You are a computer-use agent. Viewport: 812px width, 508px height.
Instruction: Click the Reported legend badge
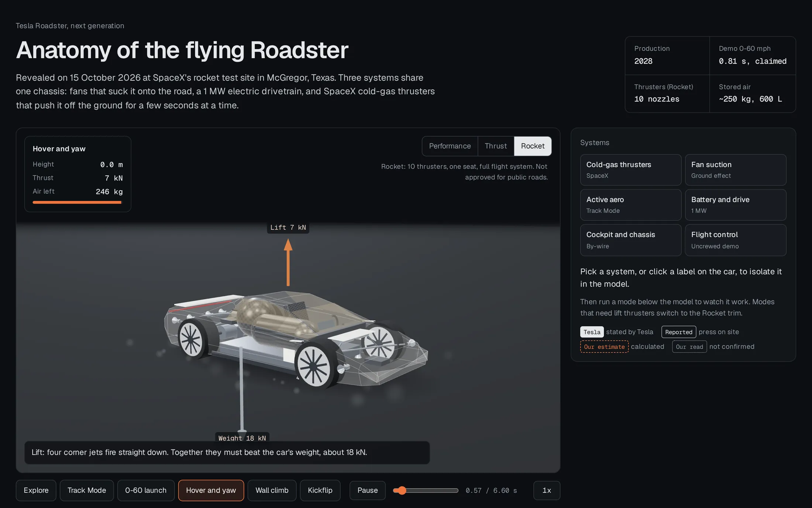click(679, 332)
